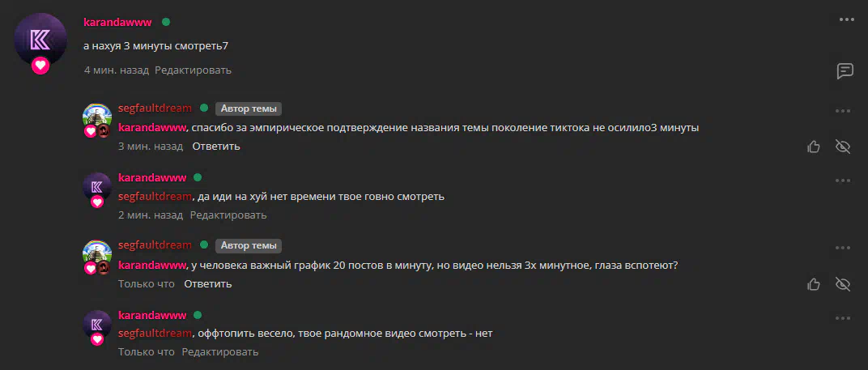Open options menu for karandawww's last reply
Viewport: 868px width, 370px height.
[843, 318]
